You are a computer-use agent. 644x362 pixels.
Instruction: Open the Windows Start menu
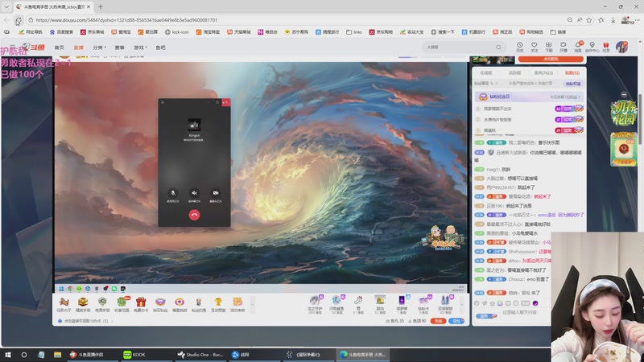click(x=8, y=355)
